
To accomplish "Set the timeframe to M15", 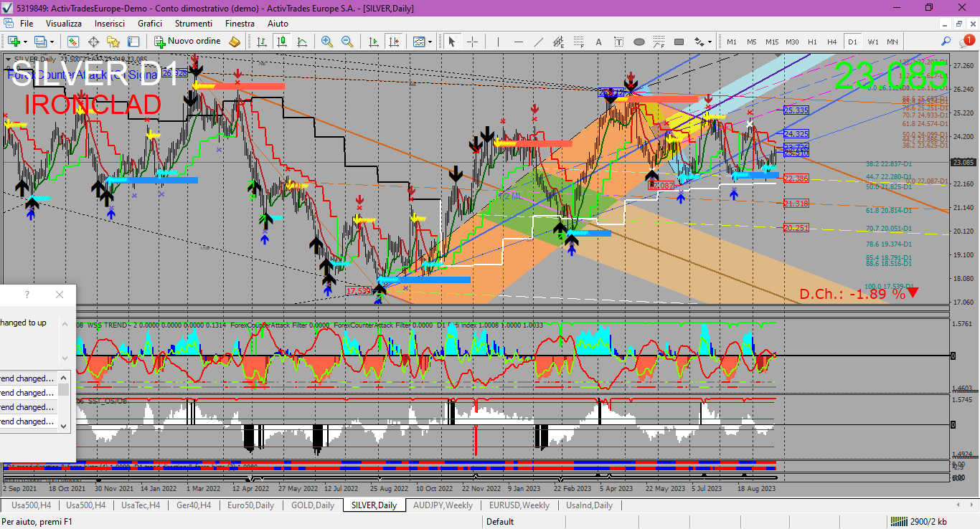I will tap(772, 42).
